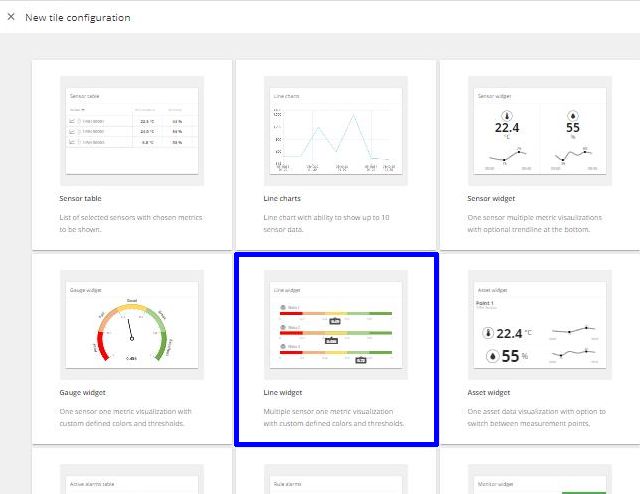Open the highlighted Line widget title

click(x=283, y=393)
